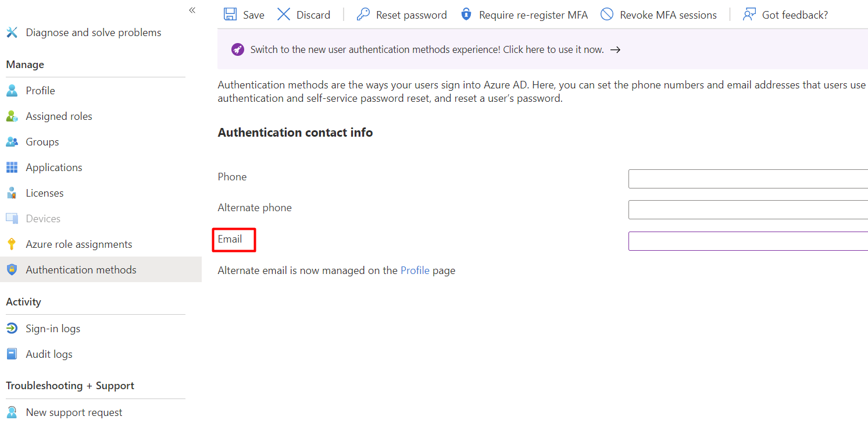Click the Revoke MFA sessions icon
Screen dimensions: 868x427
(607, 14)
